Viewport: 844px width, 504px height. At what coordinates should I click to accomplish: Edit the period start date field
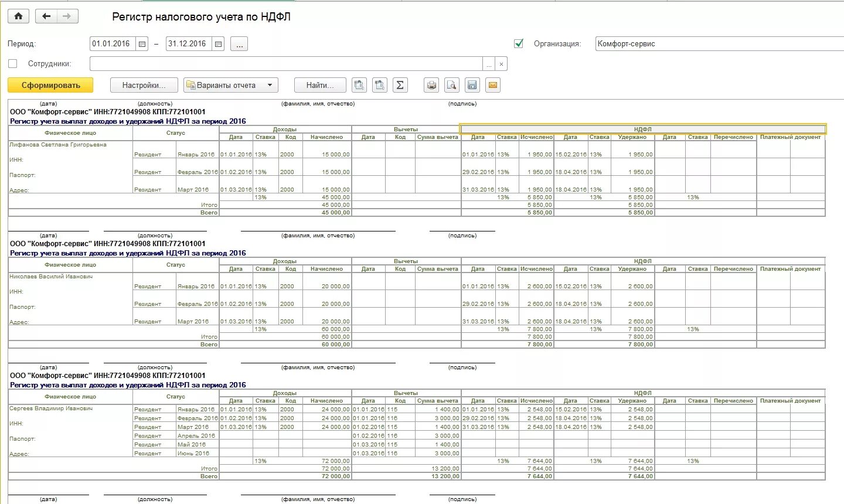(113, 44)
